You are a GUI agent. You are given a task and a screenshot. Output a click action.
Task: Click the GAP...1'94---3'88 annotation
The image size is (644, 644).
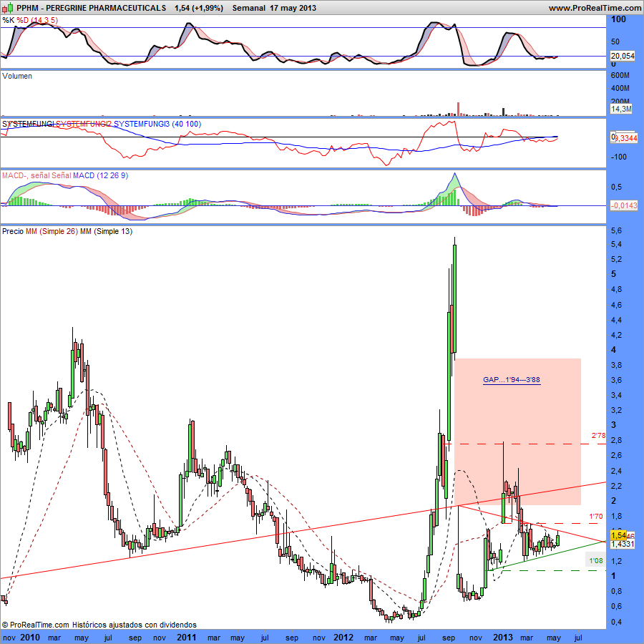[x=512, y=380]
